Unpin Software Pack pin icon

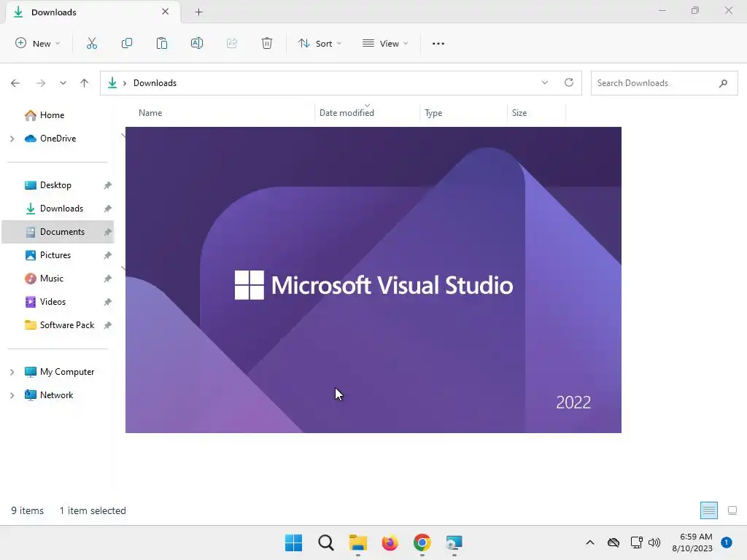point(108,325)
